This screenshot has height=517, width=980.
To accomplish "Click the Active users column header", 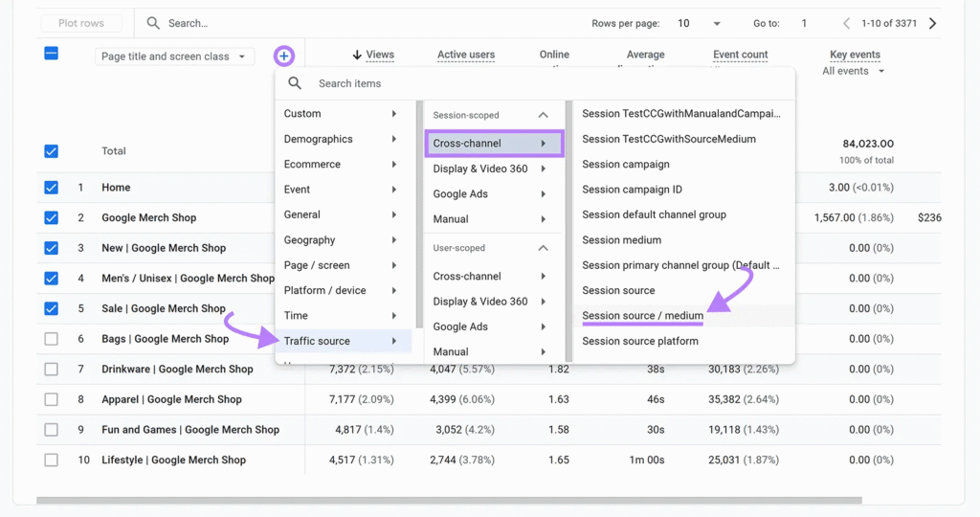I will pos(466,55).
